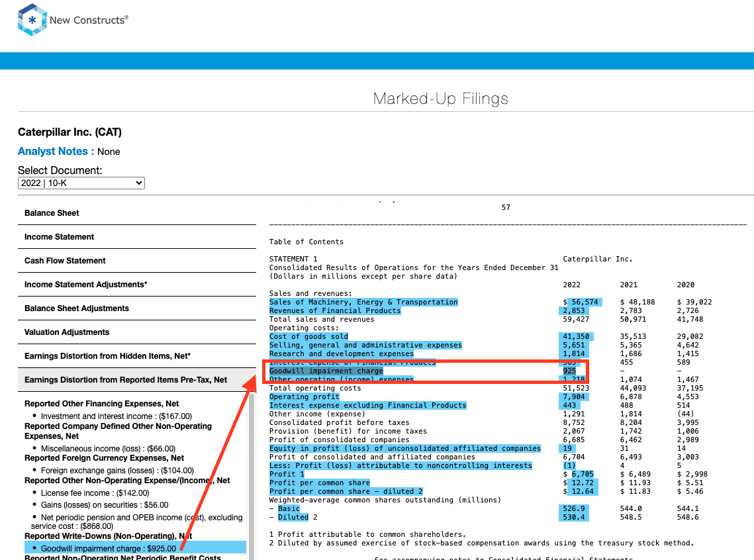Click highlighted value 41,350
The height and width of the screenshot is (560, 754).
(x=576, y=337)
